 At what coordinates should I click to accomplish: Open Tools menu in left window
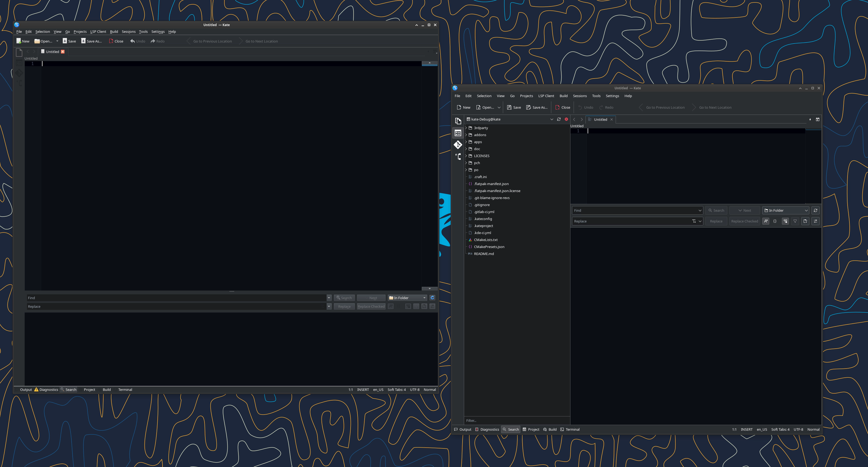(x=143, y=32)
